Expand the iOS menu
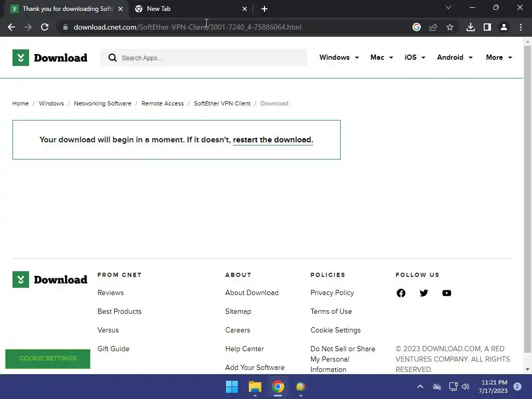Viewport: 532px width, 399px height. [x=415, y=57]
